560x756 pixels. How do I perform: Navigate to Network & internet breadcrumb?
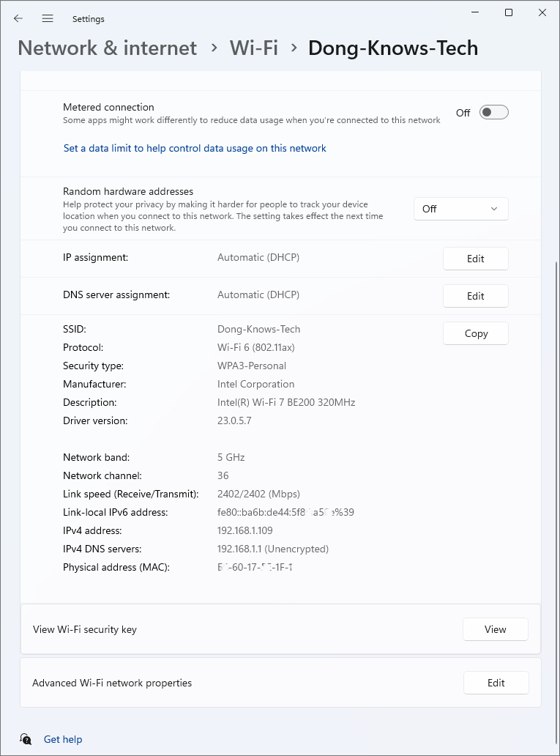pyautogui.click(x=107, y=47)
